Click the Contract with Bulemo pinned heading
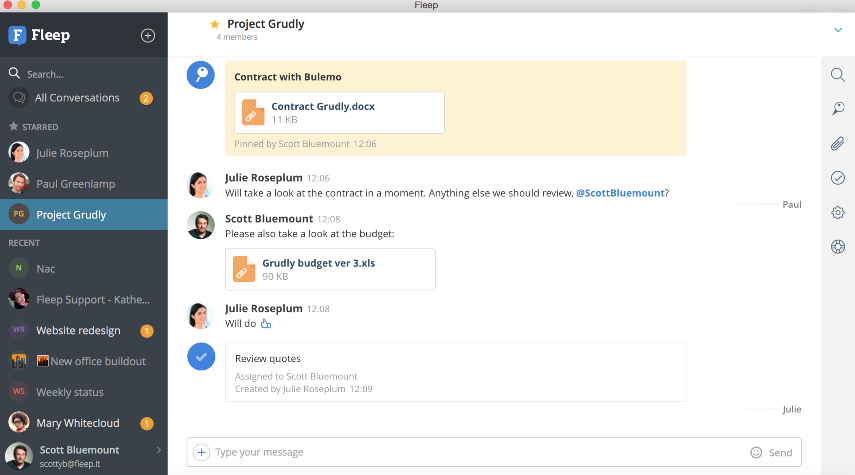The width and height of the screenshot is (855, 475). (x=288, y=77)
